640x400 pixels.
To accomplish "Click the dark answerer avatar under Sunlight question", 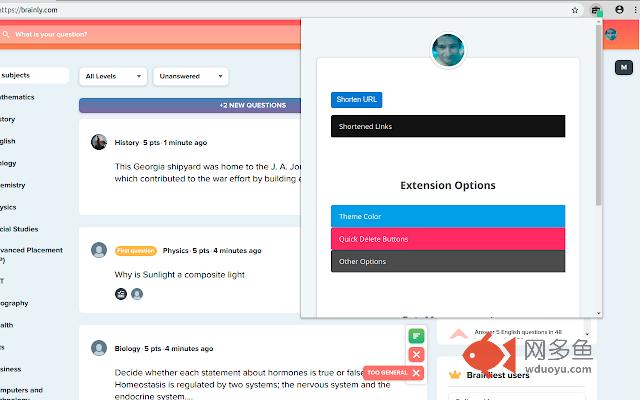I will tap(121, 294).
